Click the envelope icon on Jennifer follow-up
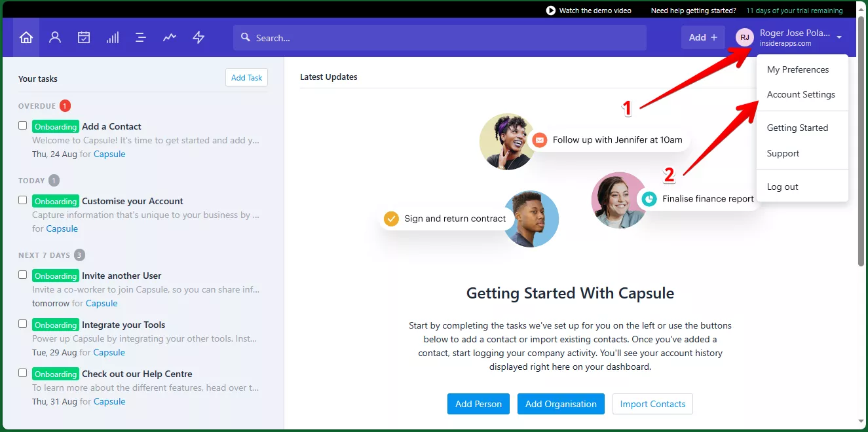This screenshot has height=432, width=868. 540,139
